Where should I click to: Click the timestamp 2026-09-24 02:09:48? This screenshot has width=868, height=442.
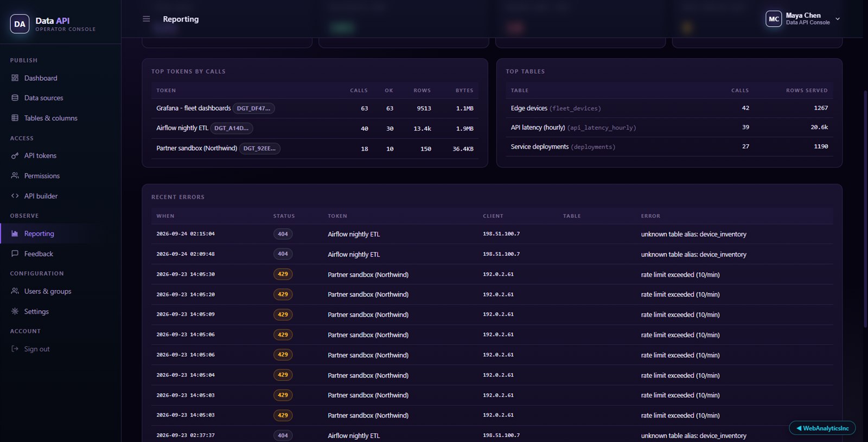click(186, 254)
